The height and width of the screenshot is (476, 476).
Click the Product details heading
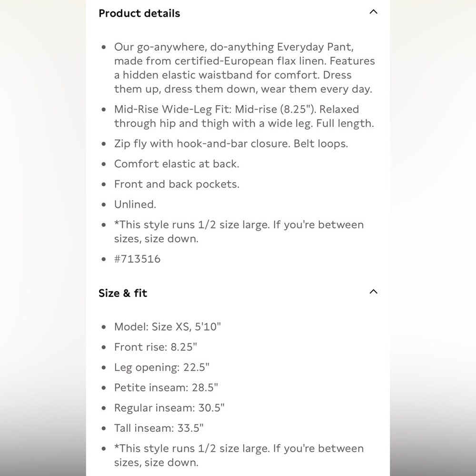coord(139,13)
